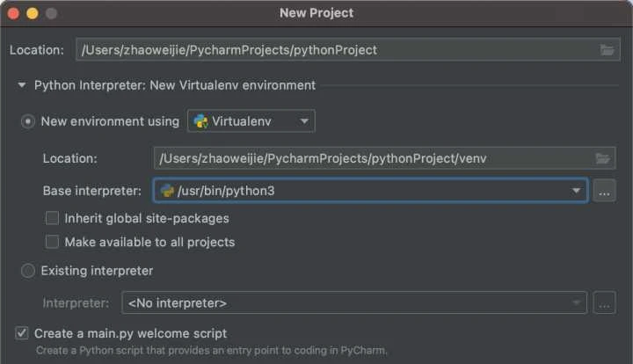The height and width of the screenshot is (364, 633).
Task: Click folder browse icon in project Location field
Action: (608, 50)
